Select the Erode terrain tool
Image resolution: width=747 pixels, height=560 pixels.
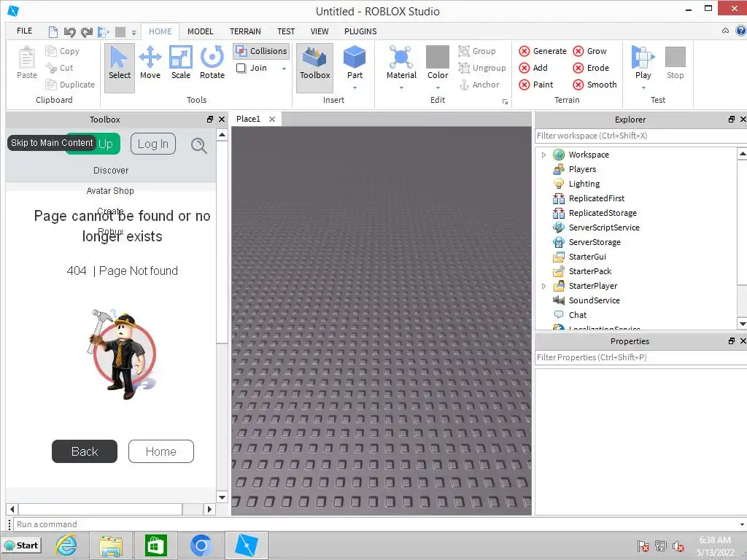[591, 68]
